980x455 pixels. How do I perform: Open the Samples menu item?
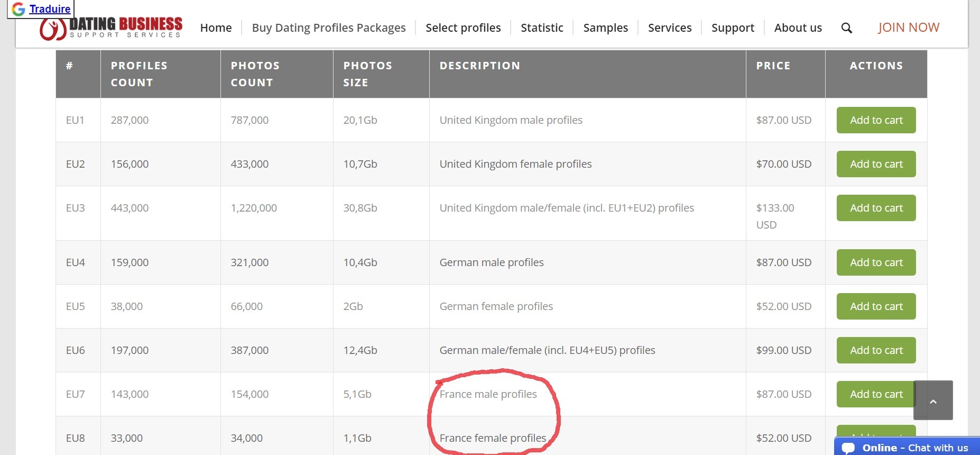[x=605, y=28]
